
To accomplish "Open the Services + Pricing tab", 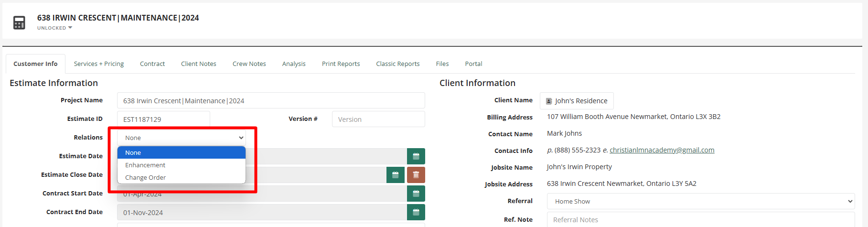I will pyautogui.click(x=99, y=64).
